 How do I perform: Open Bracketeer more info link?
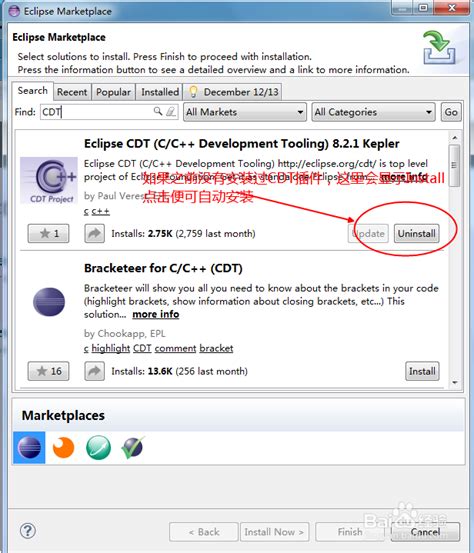coord(156,314)
